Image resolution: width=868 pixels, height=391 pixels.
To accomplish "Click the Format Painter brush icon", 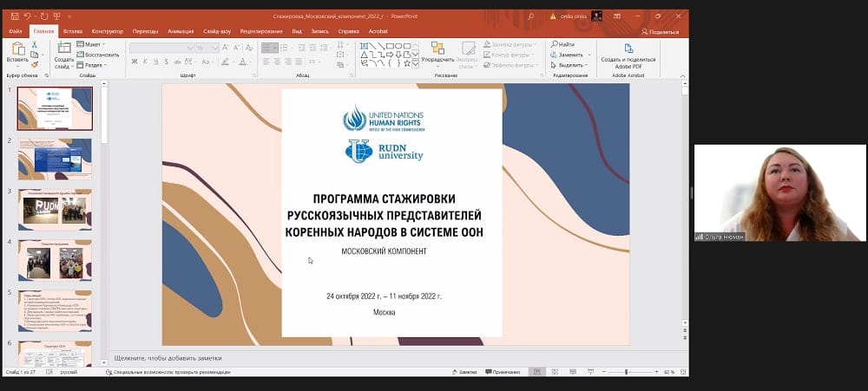I will coord(34,64).
